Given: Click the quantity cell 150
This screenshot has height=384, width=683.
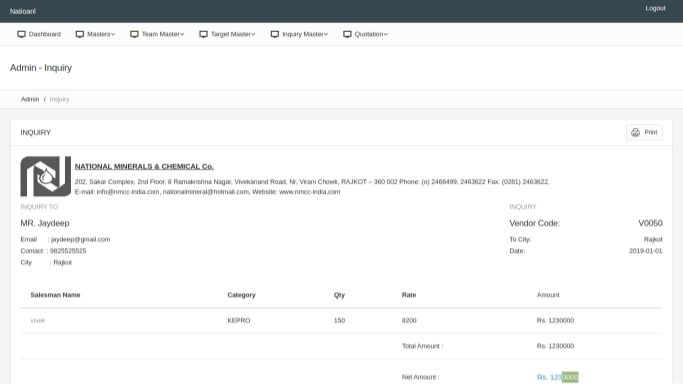Looking at the screenshot, I should tap(339, 320).
